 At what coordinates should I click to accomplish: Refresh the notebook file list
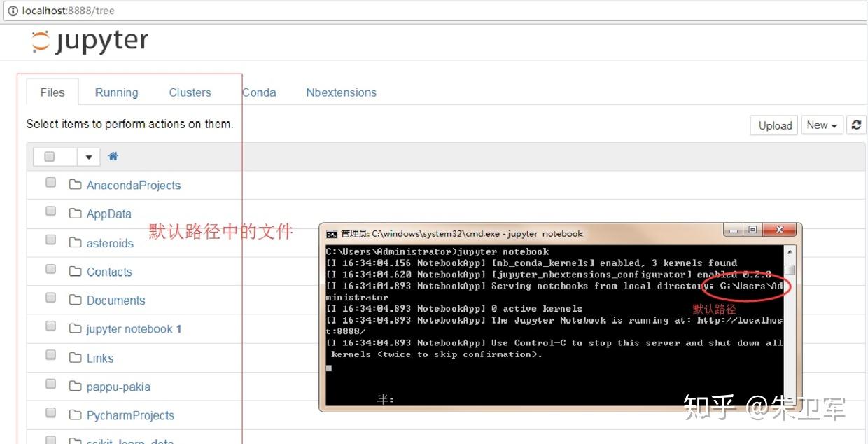(x=857, y=125)
